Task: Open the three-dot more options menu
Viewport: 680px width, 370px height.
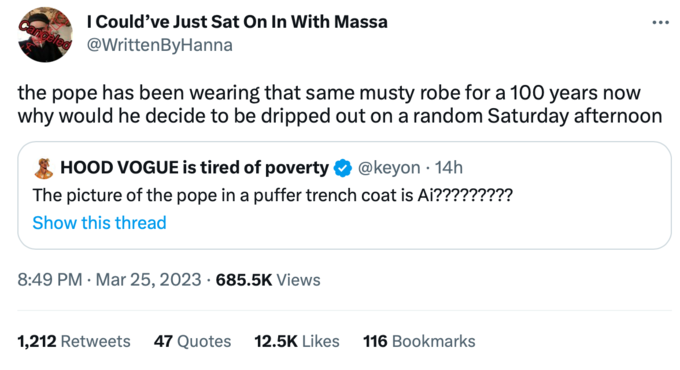Action: point(660,23)
